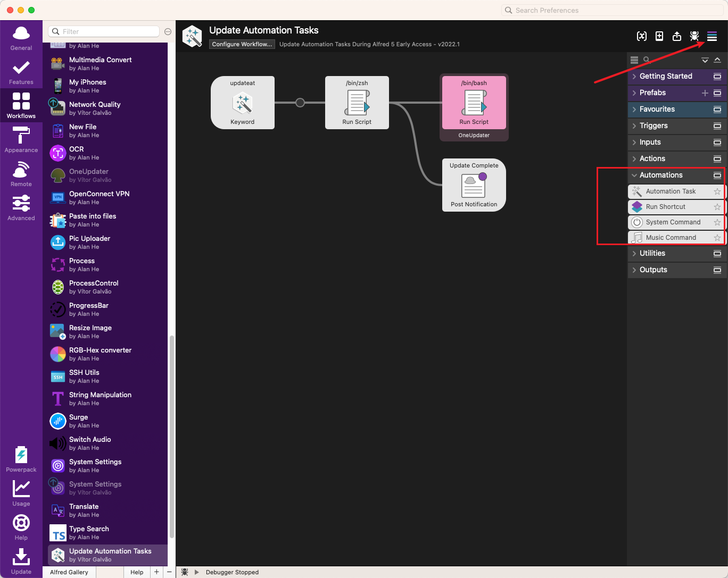Click Configure Workflow button
Viewport: 728px width, 578px height.
242,44
